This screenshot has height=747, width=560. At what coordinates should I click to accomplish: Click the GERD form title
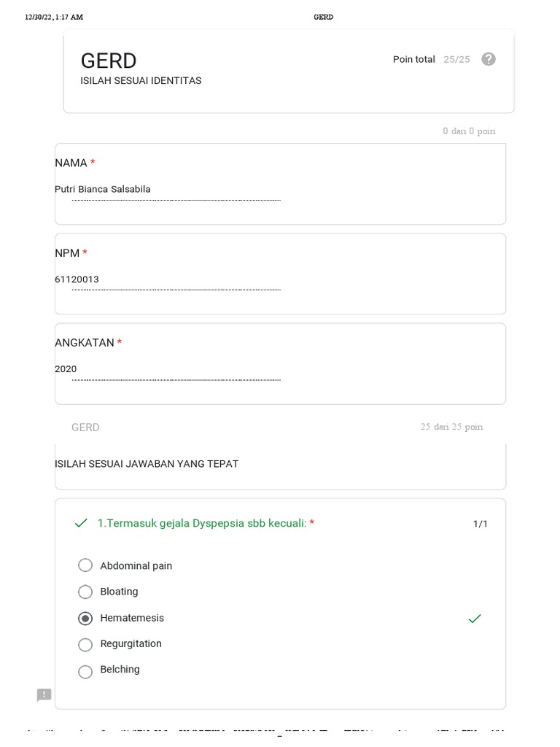point(109,61)
